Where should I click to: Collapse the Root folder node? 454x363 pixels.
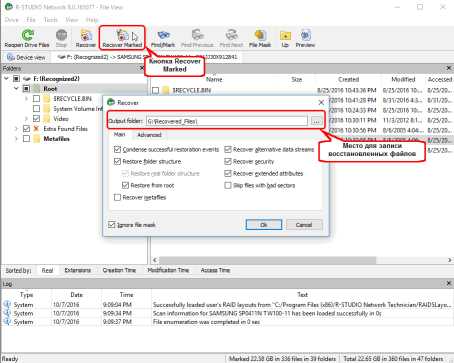16,89
